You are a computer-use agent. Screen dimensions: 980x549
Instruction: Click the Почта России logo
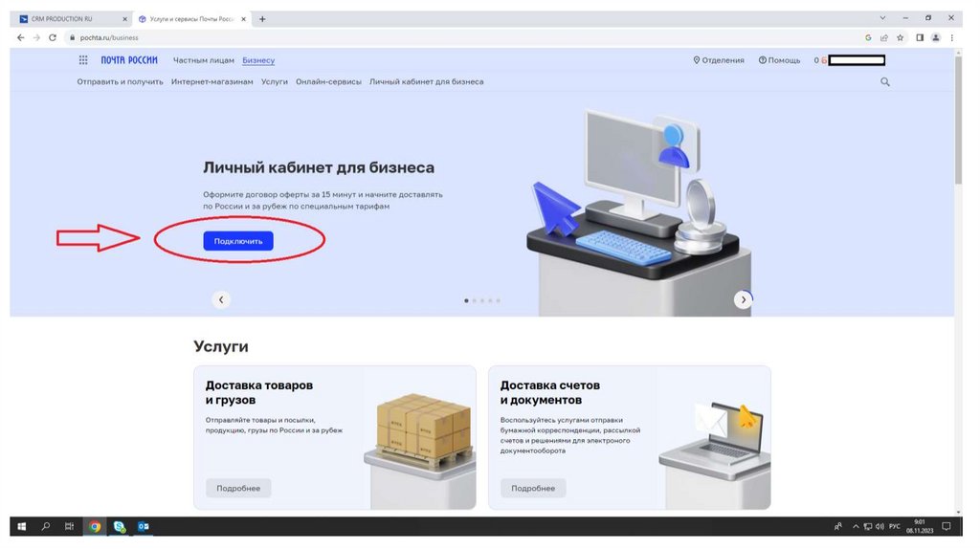[x=129, y=60]
